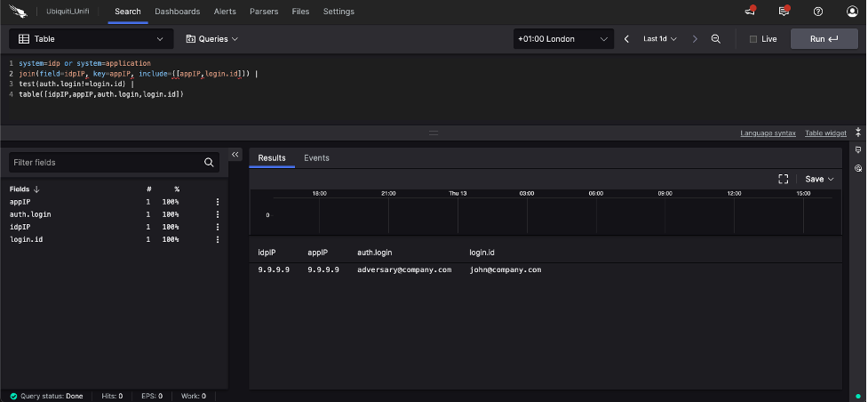Click the zoom out time range icon

click(x=715, y=39)
